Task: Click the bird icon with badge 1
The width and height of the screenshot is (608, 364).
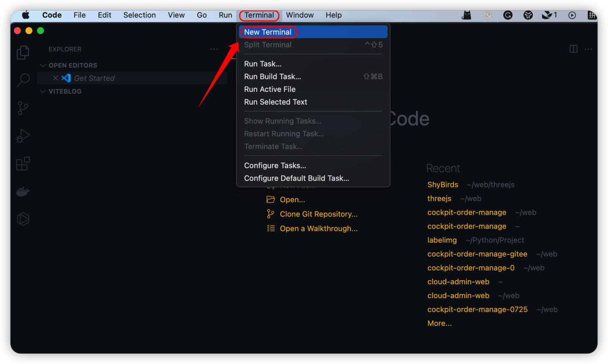Action: (x=549, y=15)
